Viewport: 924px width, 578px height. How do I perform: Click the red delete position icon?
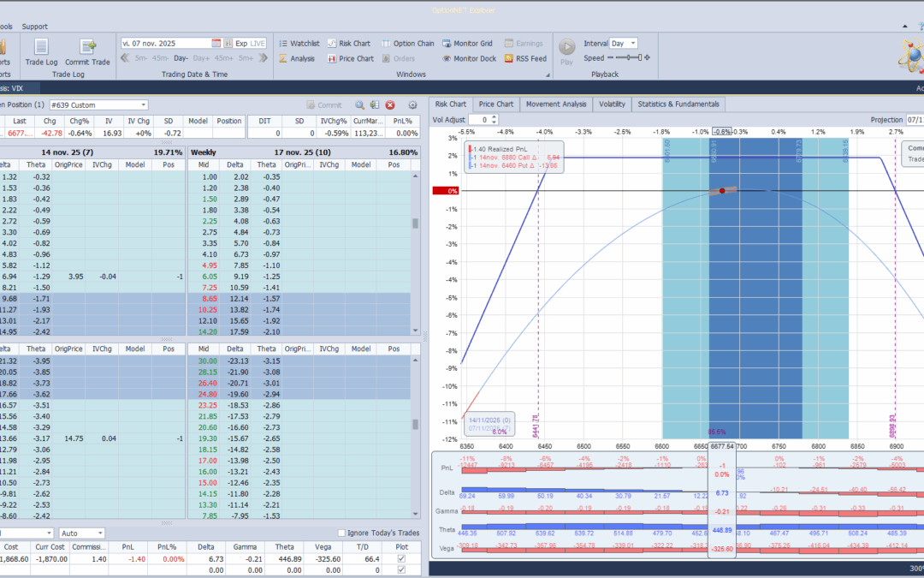[390, 105]
